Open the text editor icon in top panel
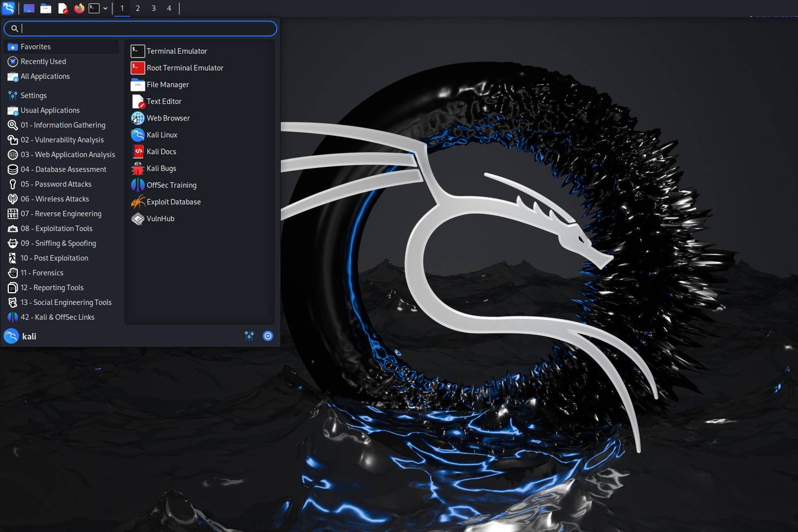 point(63,8)
